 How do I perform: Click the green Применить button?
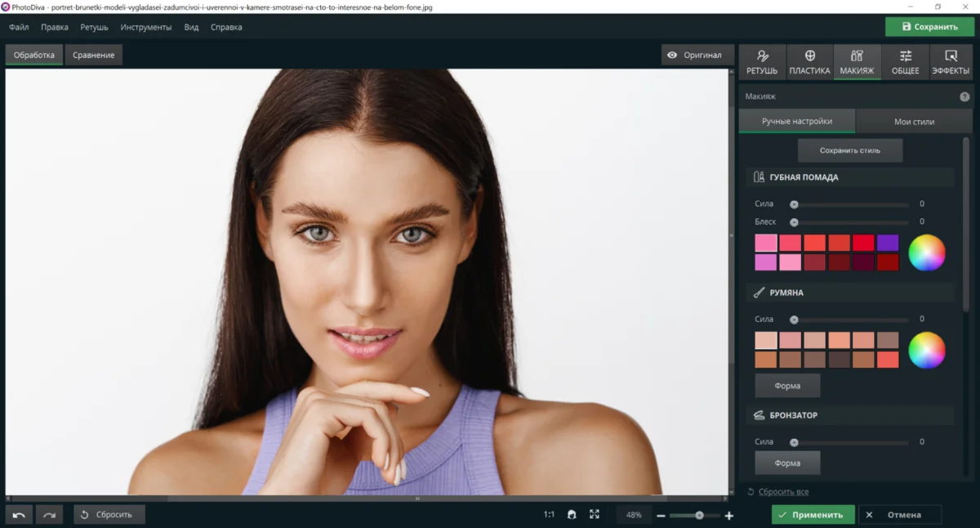(x=813, y=515)
